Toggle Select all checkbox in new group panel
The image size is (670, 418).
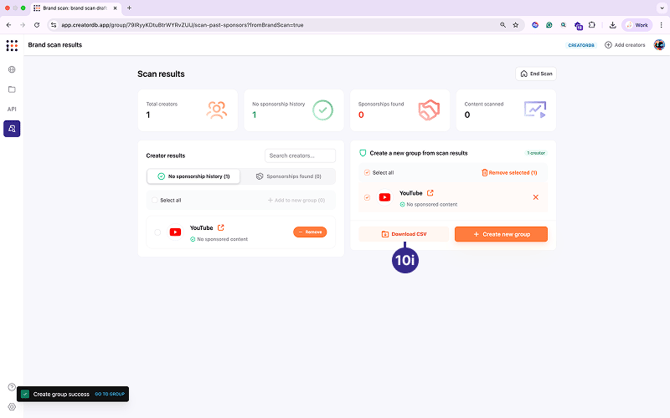367,173
